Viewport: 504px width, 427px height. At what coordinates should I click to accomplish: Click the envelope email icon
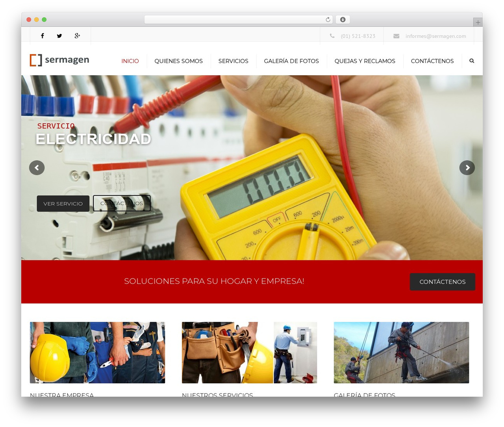(x=397, y=36)
